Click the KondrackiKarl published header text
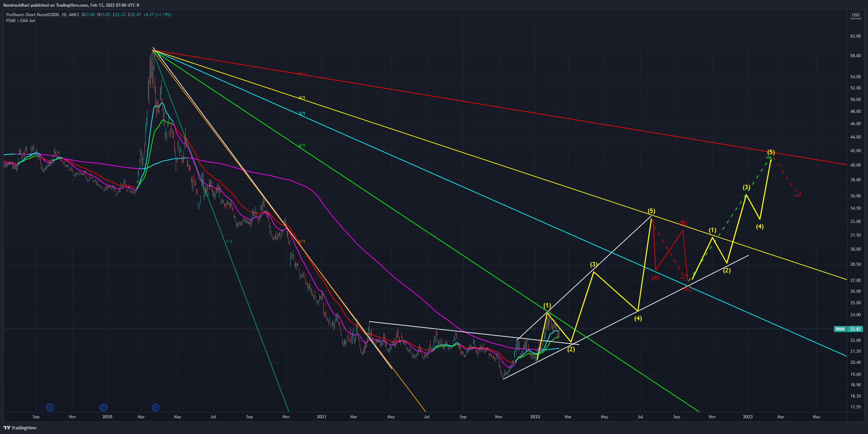Screen dimensions: 868x434 [x=71, y=5]
